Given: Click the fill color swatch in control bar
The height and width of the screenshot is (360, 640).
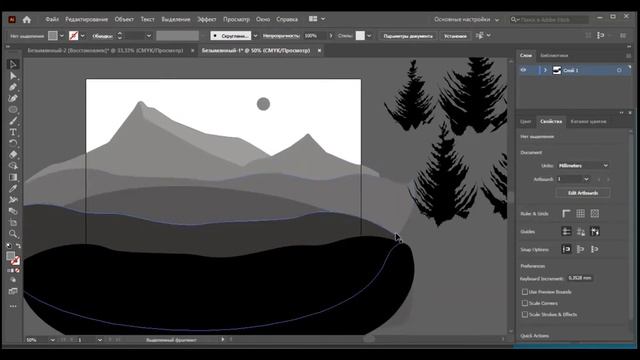Looking at the screenshot, I should (53, 36).
